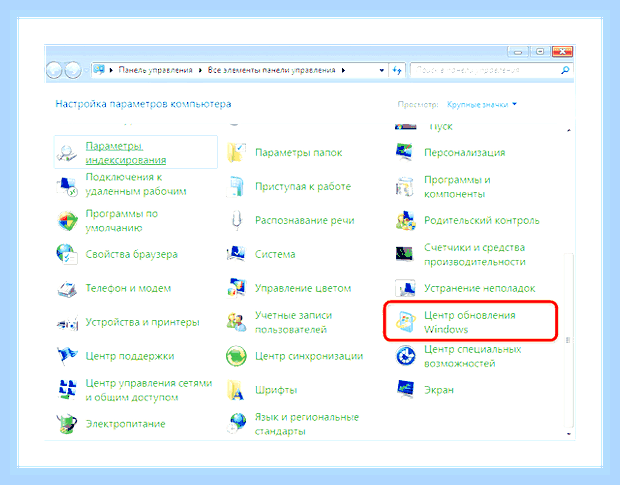Image resolution: width=620 pixels, height=485 pixels.
Task: Open the Подключения к удаленным рабочим icon
Action: tap(67, 186)
